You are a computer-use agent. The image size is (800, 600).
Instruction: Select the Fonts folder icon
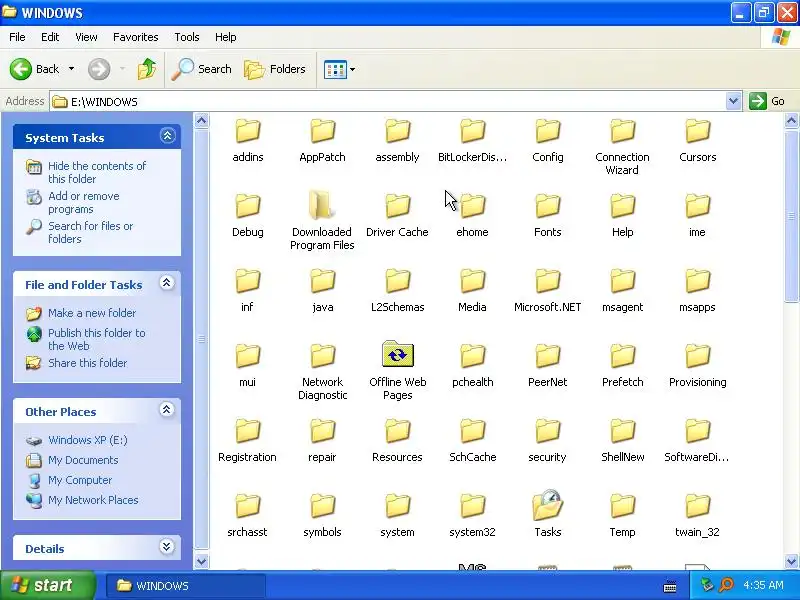tap(547, 206)
